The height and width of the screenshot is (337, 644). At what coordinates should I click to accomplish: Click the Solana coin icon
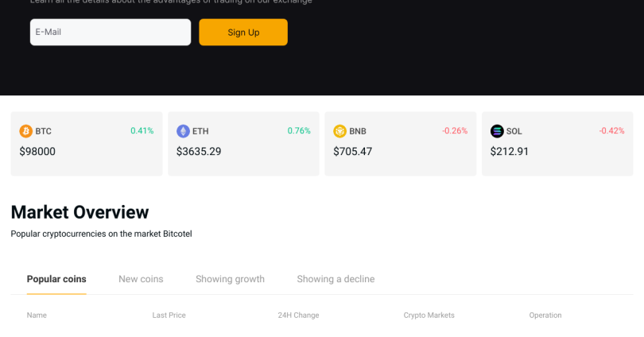497,131
